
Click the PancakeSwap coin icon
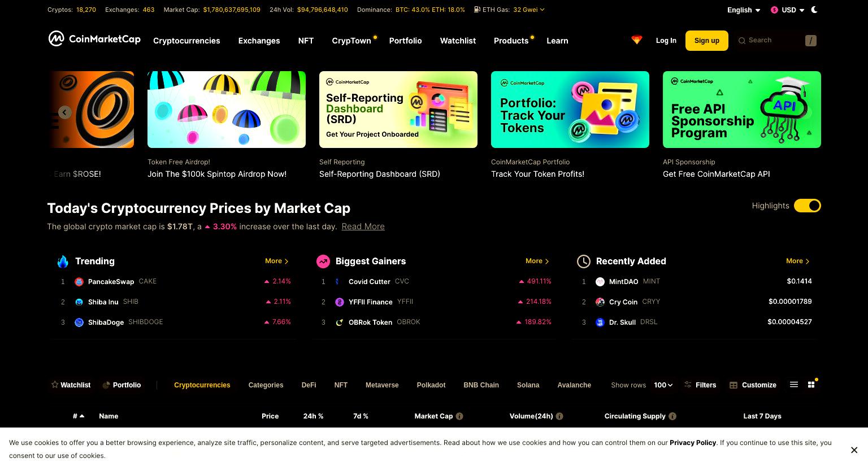[x=79, y=282]
